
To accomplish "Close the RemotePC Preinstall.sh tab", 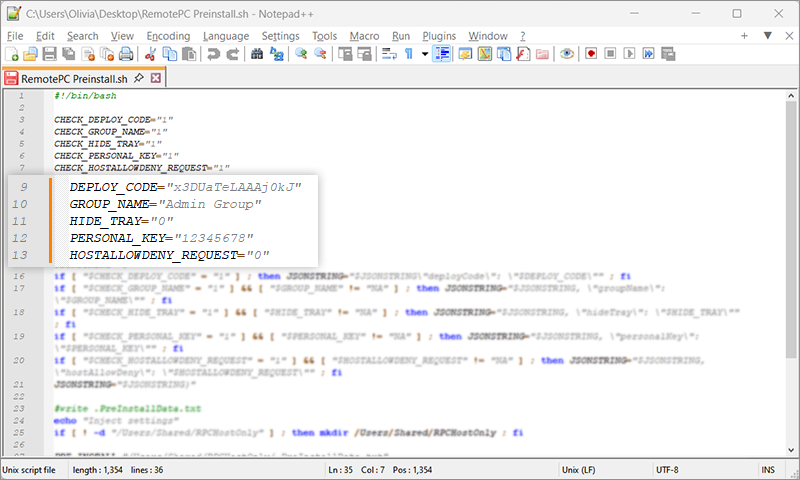I will [x=155, y=78].
